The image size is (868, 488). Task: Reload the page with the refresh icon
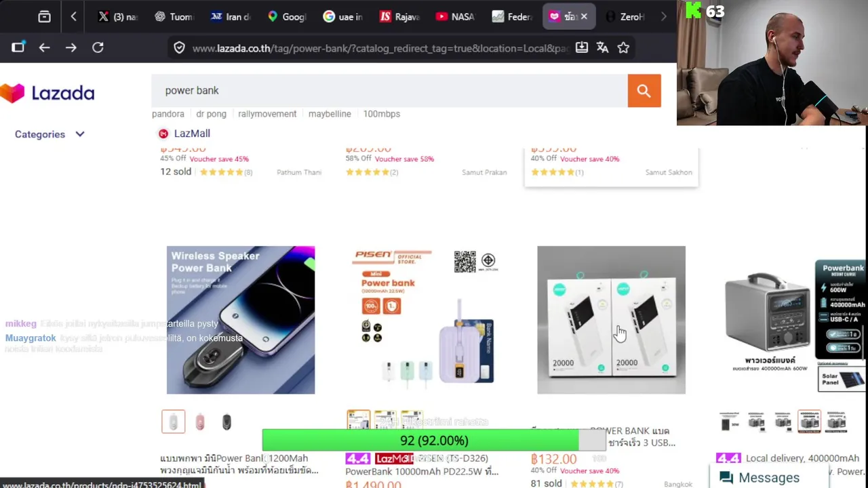coord(98,47)
